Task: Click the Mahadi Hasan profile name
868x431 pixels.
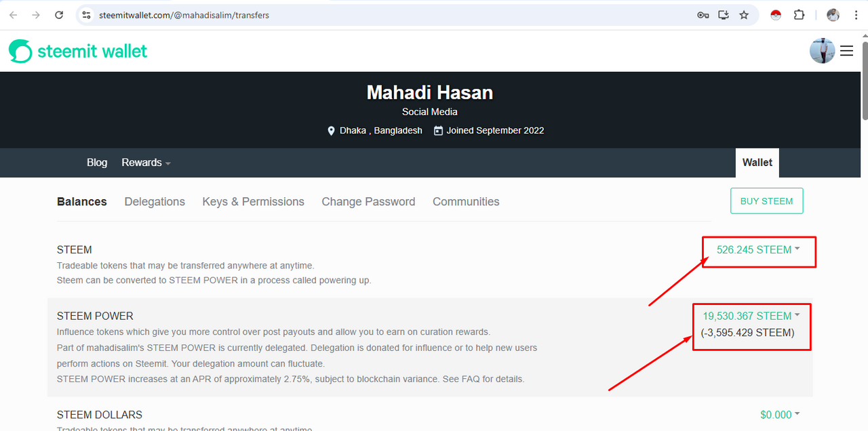Action: click(430, 92)
